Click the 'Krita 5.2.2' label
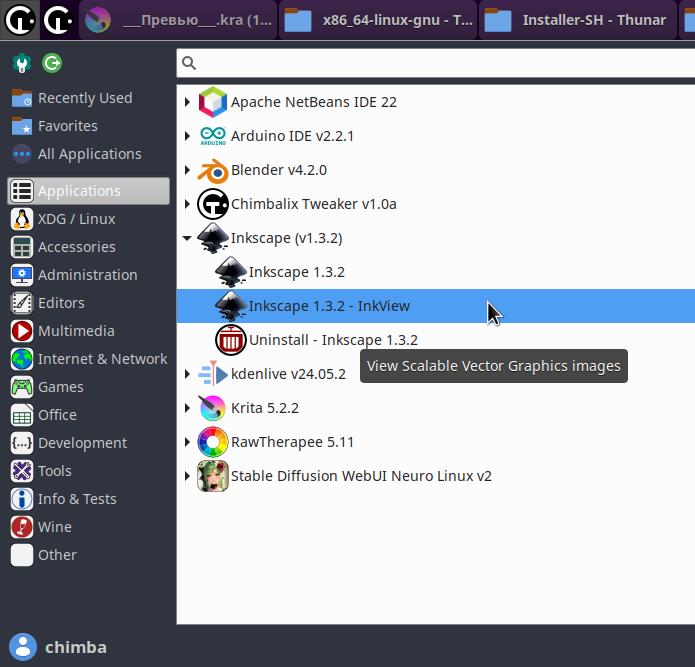Image resolution: width=695 pixels, height=667 pixels. click(x=265, y=408)
